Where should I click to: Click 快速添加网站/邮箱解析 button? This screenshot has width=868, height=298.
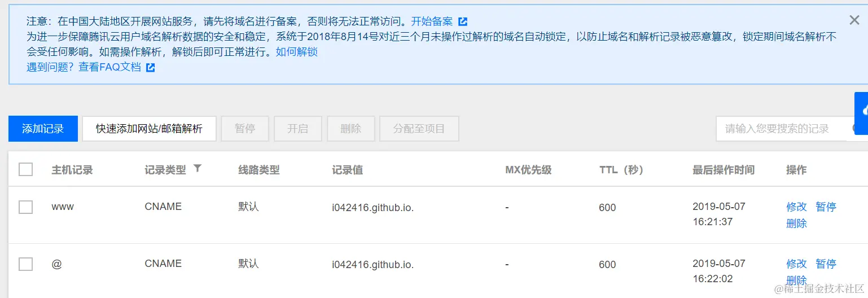point(150,129)
